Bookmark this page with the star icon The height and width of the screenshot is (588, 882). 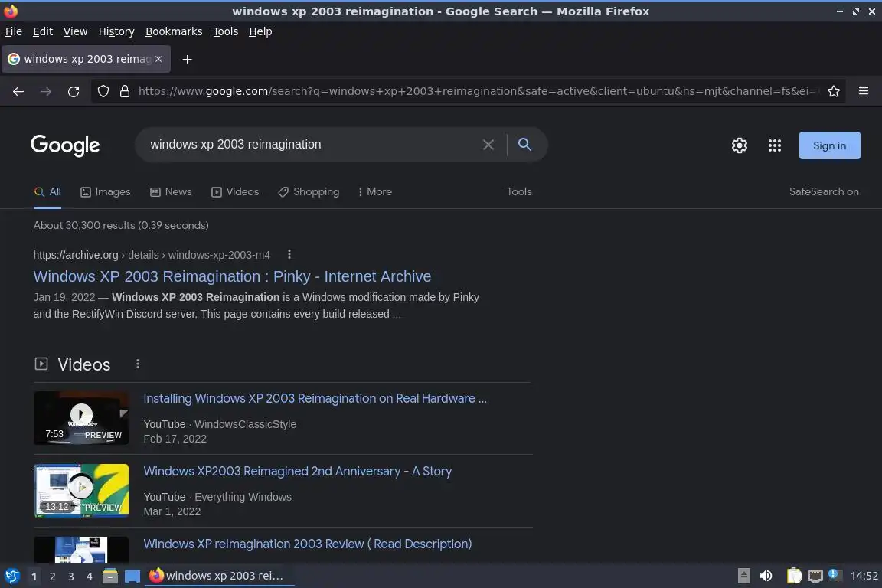pyautogui.click(x=834, y=91)
